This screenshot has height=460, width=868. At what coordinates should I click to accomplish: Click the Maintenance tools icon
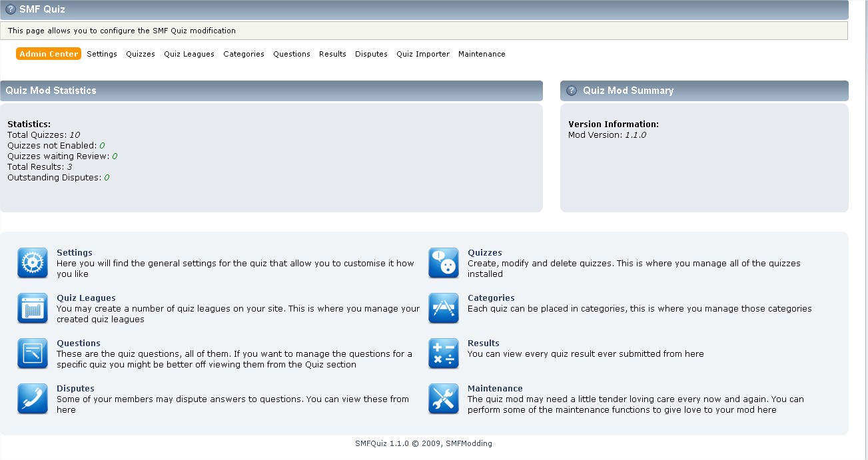(x=444, y=399)
